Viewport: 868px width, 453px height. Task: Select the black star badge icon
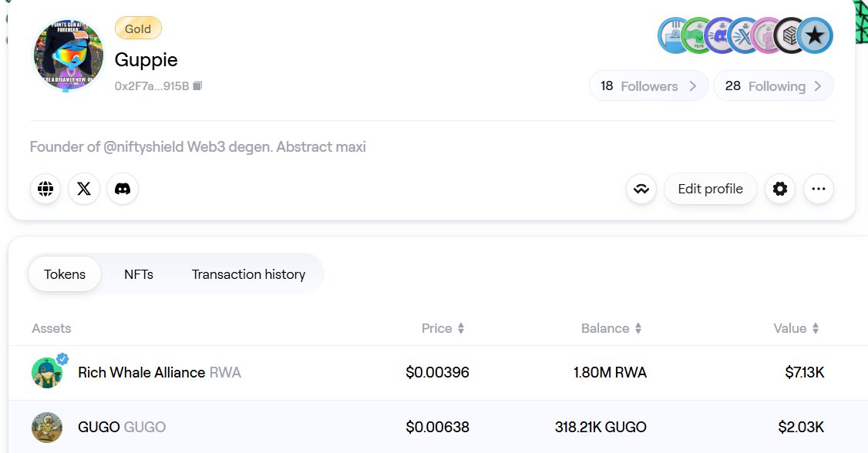coord(815,36)
